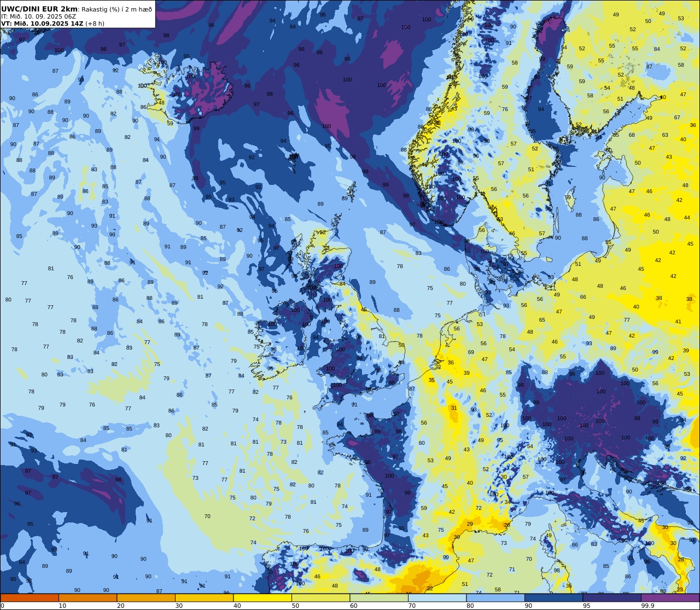Click the '40' tick label on the color scale
Image resolution: width=700 pixels, height=610 pixels.
click(x=237, y=606)
